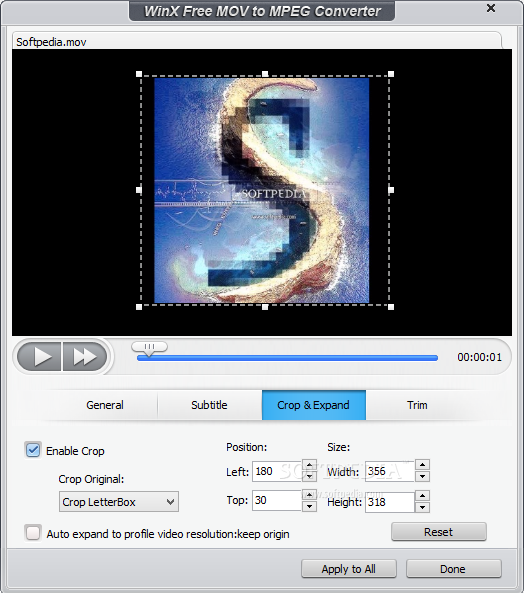The image size is (524, 593).
Task: Select the Crop & Expand tab
Action: point(314,405)
